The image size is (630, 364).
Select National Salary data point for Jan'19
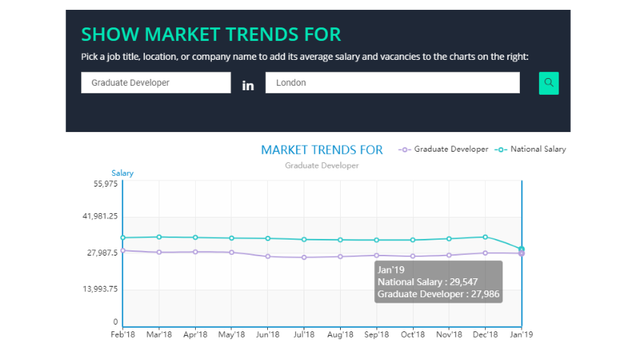521,249
